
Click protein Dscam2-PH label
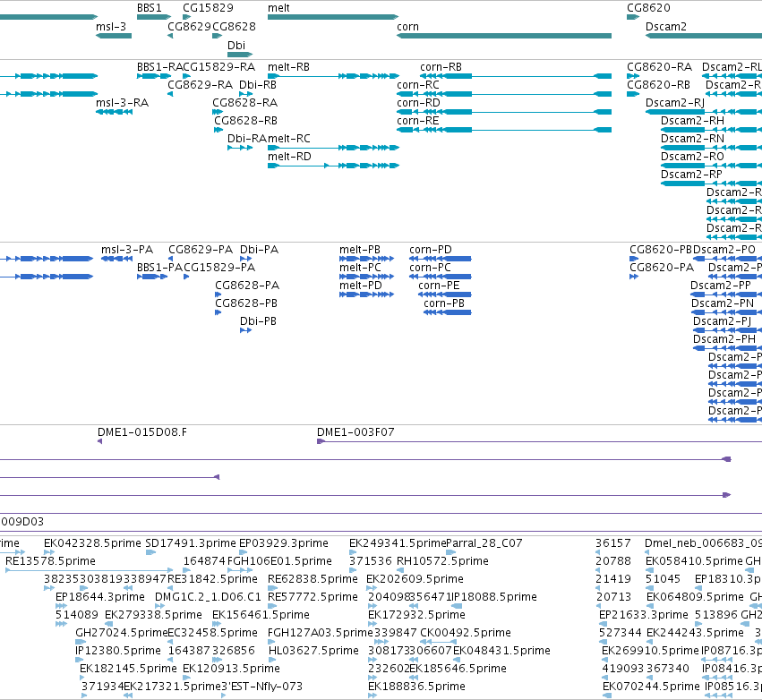click(724, 339)
